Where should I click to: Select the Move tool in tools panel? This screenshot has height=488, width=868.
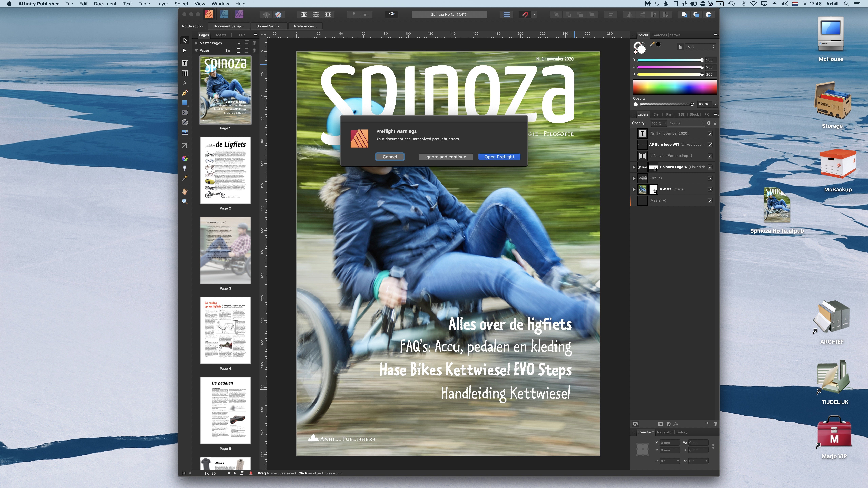point(185,40)
